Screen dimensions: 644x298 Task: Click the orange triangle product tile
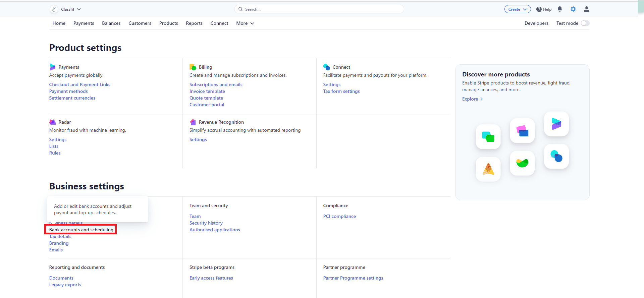point(488,169)
